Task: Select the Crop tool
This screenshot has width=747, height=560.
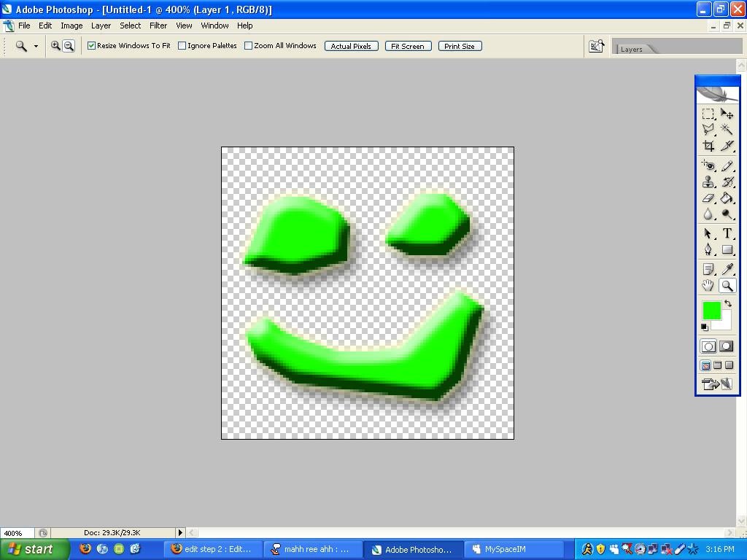Action: [x=708, y=145]
